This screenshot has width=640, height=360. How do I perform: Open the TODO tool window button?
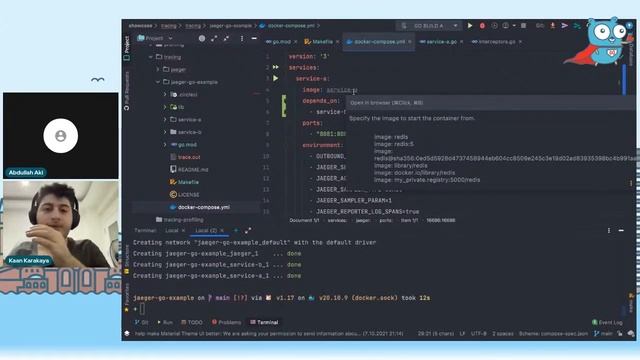point(192,322)
